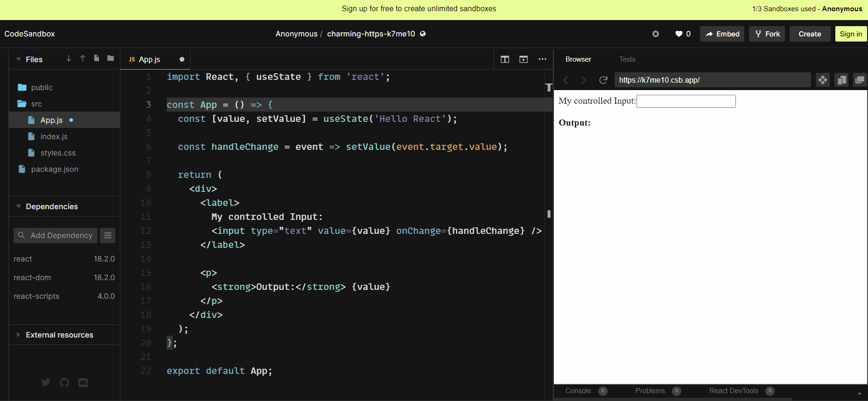Viewport: 868px width, 401px height.
Task: Select the App.js editor tab
Action: (155, 59)
